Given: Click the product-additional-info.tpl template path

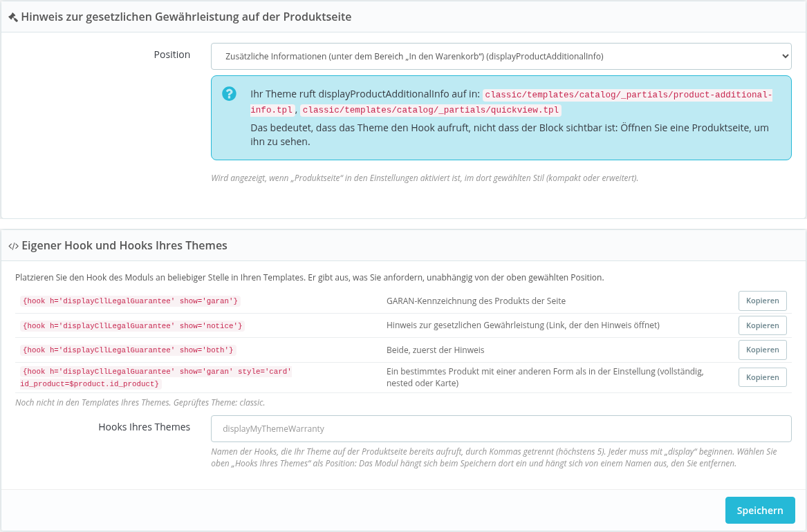Looking at the screenshot, I should 511,102.
